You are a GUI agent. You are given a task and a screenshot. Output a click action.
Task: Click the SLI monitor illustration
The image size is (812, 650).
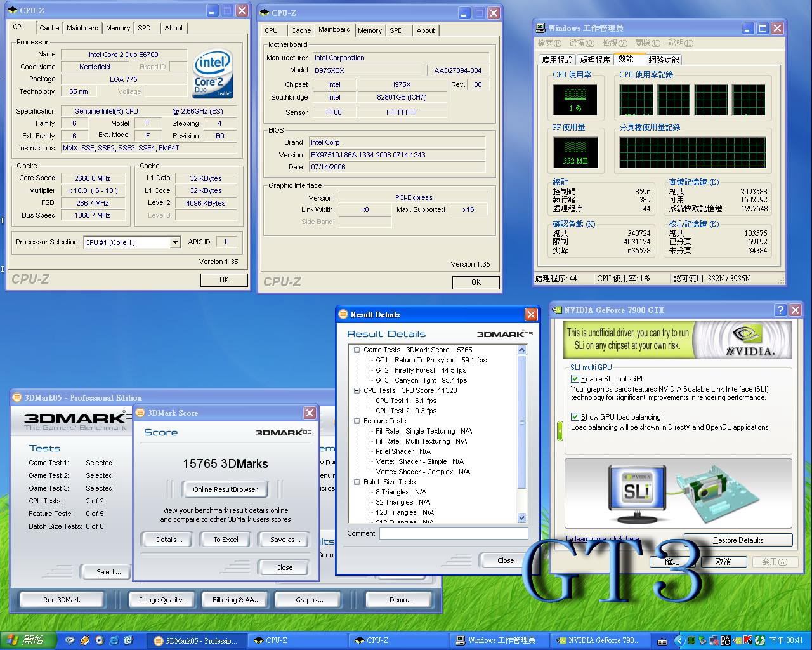[636, 492]
